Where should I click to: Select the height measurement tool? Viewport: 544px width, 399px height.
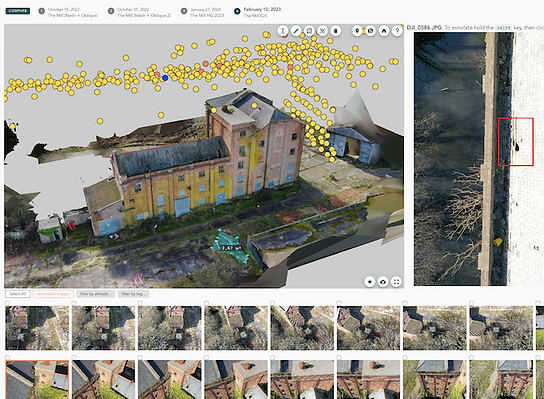click(x=283, y=31)
